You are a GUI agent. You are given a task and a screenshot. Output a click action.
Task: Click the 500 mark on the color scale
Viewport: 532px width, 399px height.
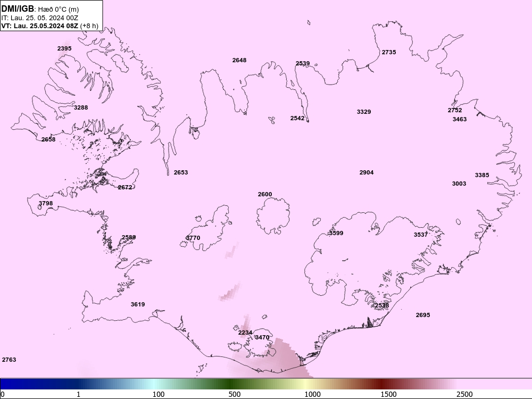(235, 394)
